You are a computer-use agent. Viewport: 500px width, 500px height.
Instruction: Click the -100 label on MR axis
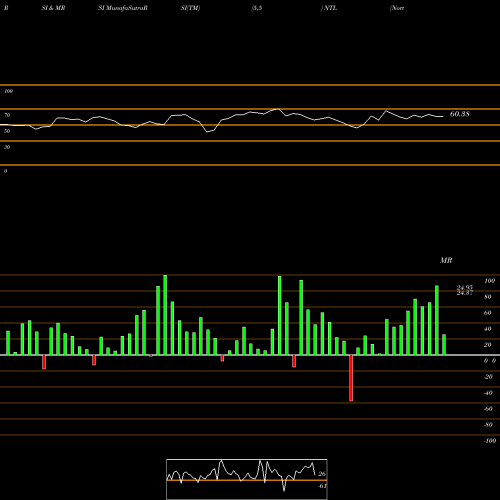tap(489, 441)
